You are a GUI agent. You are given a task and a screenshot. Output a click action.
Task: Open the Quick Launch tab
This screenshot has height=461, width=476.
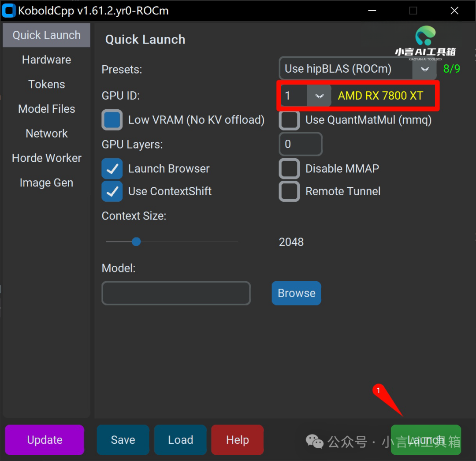(46, 35)
